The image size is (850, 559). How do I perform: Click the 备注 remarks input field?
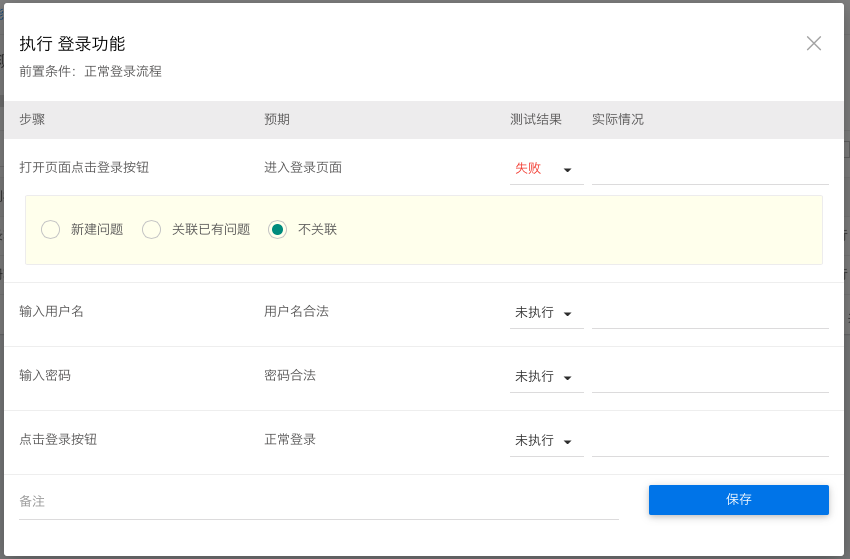318,502
